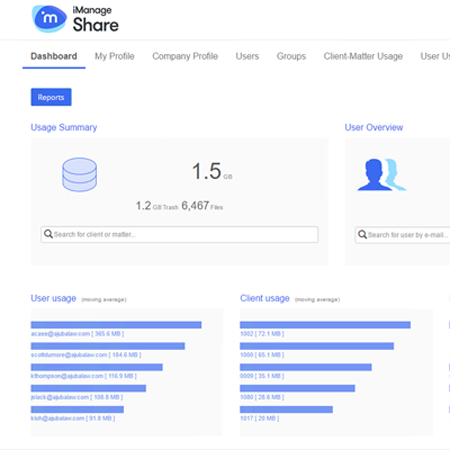Click the Reports button
450x450 pixels.
tap(51, 97)
